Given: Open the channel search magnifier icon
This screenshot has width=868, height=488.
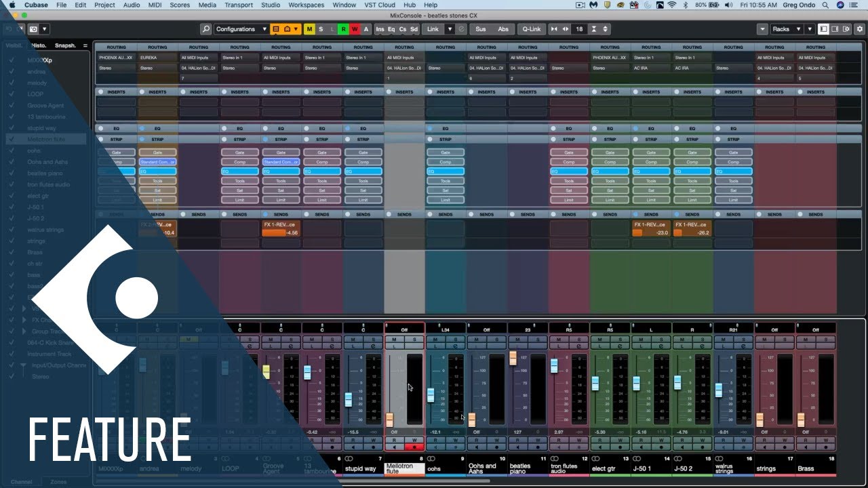Looking at the screenshot, I should pyautogui.click(x=206, y=29).
